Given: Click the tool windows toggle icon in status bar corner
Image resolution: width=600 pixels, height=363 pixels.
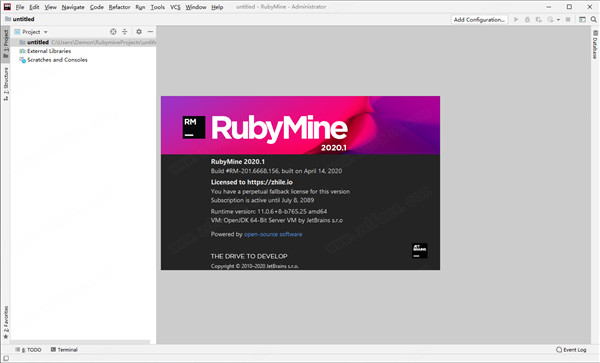Looking at the screenshot, I should (6, 358).
